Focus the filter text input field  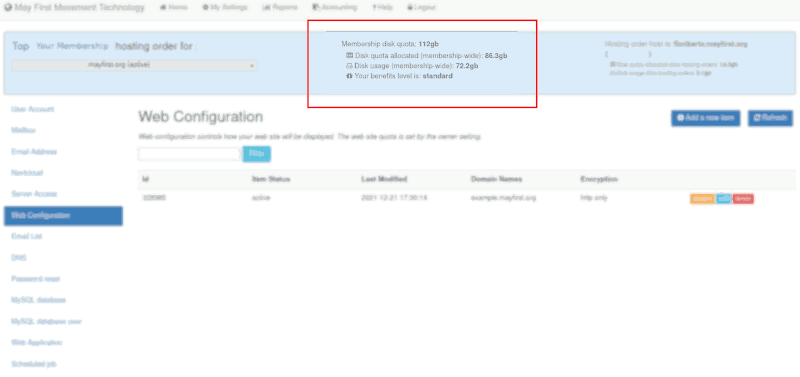(189, 154)
